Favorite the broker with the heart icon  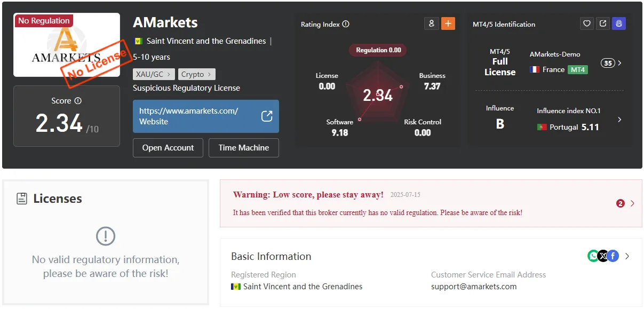[587, 23]
